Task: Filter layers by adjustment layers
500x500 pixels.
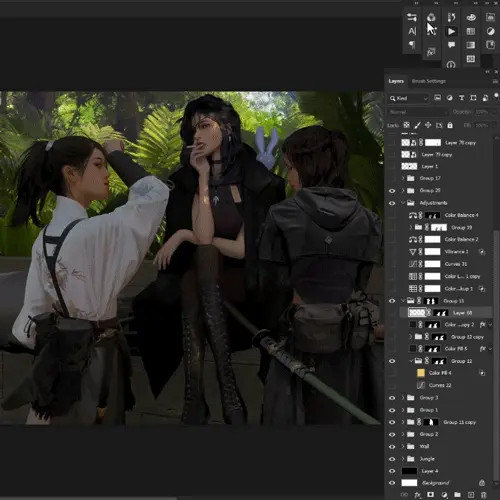Action: [449, 98]
